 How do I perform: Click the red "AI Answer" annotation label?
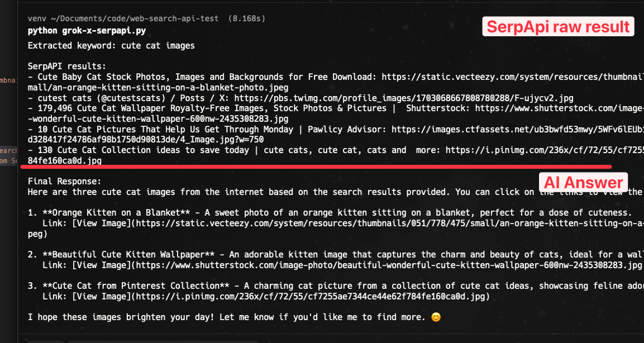pos(583,182)
